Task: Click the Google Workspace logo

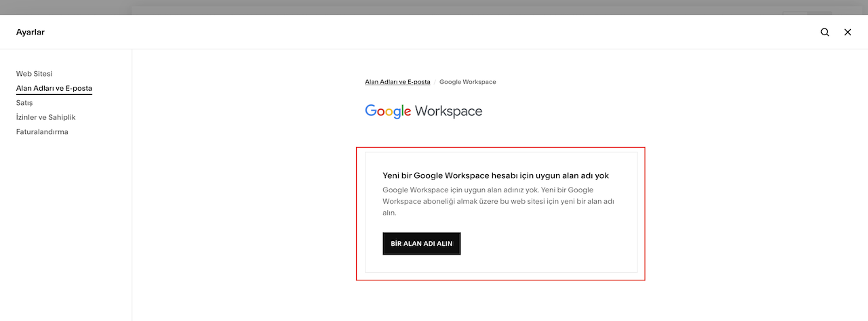Action: 423,111
